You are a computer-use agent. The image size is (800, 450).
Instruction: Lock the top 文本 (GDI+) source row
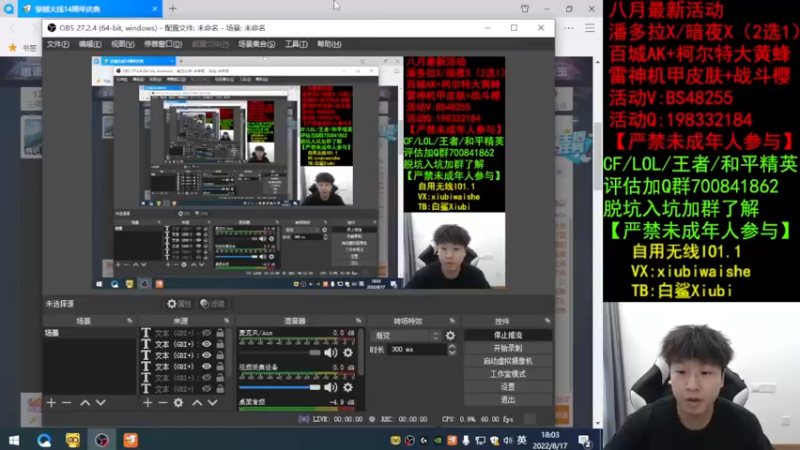click(220, 333)
